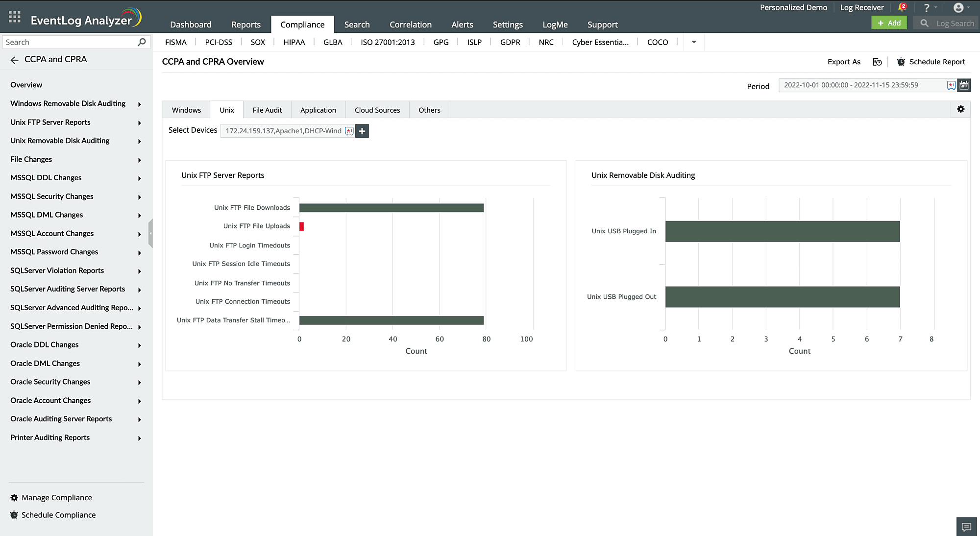This screenshot has width=980, height=536.
Task: Switch to the File Audit tab
Action: coord(267,110)
